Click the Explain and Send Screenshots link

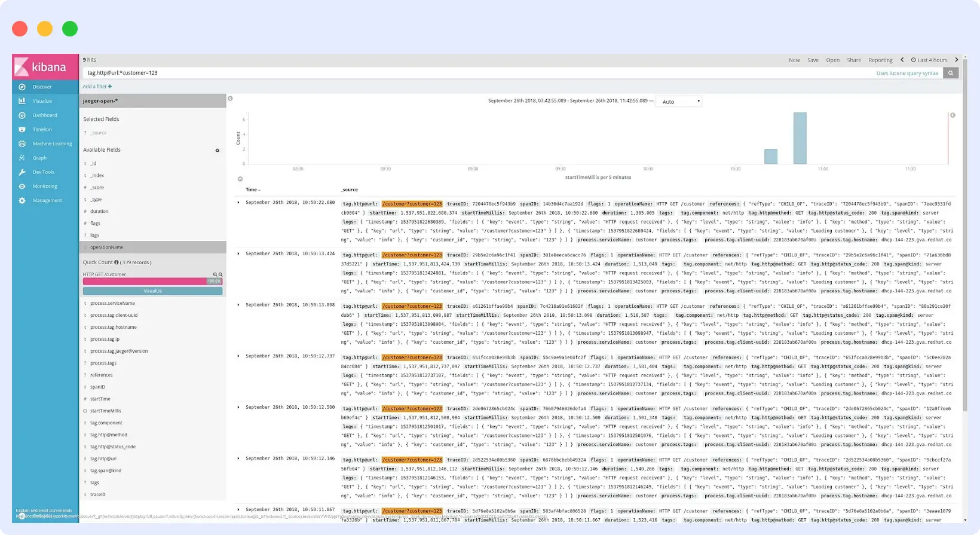44,510
